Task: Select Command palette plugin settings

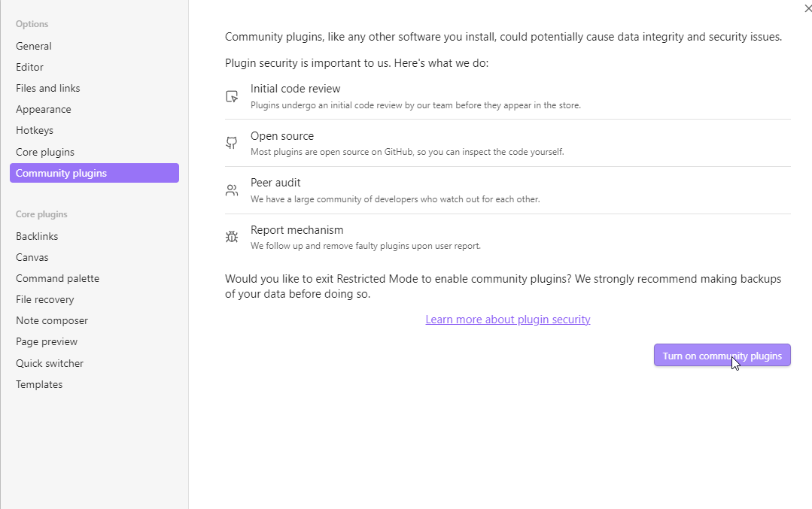Action: point(58,278)
